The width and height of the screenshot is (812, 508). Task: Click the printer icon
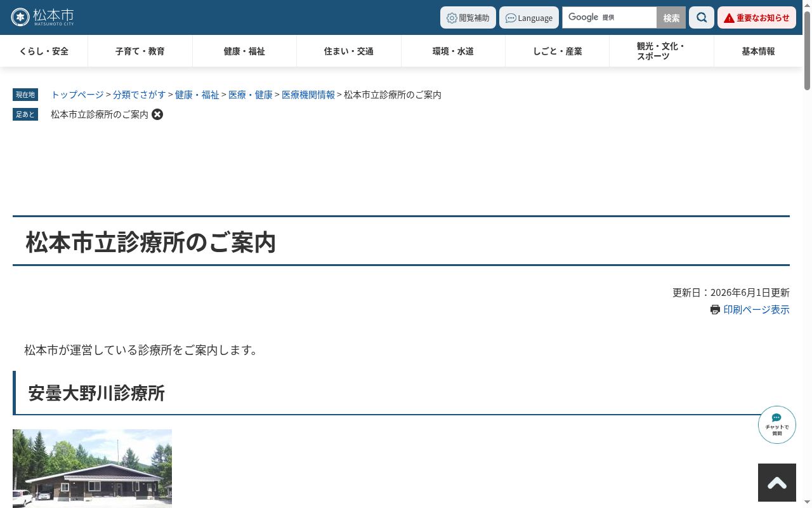click(x=716, y=309)
